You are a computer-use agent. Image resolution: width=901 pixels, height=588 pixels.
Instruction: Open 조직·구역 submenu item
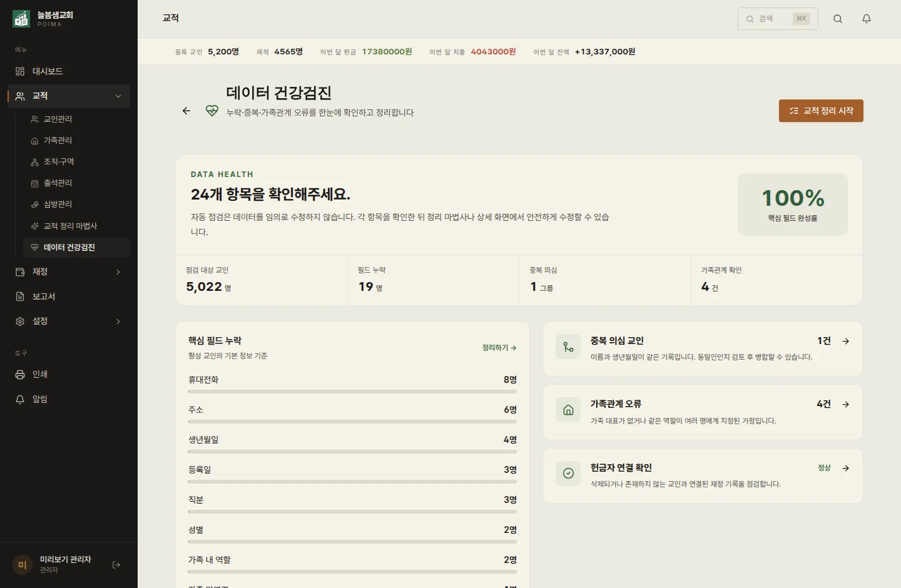pyautogui.click(x=76, y=161)
